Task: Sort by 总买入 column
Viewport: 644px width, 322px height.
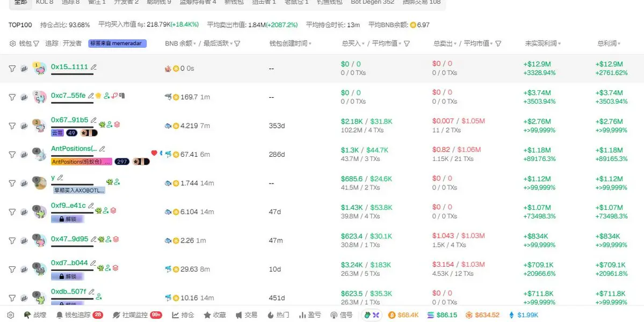Action: 353,43
